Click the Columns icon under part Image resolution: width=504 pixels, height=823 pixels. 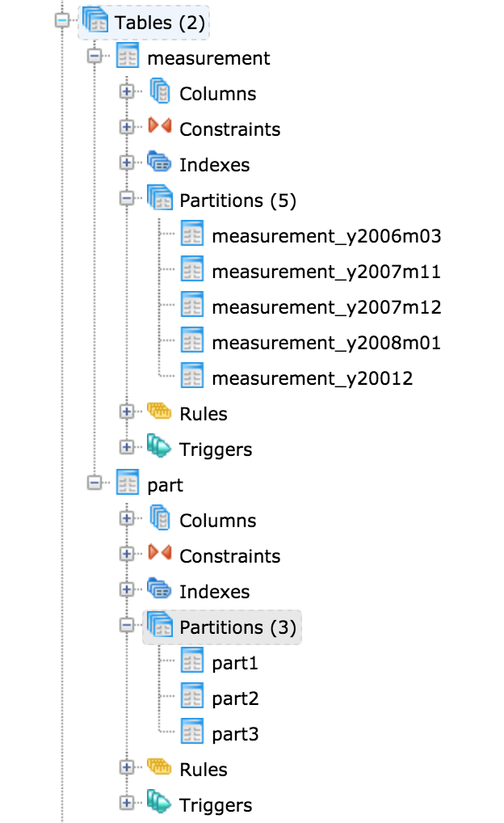coord(160,520)
